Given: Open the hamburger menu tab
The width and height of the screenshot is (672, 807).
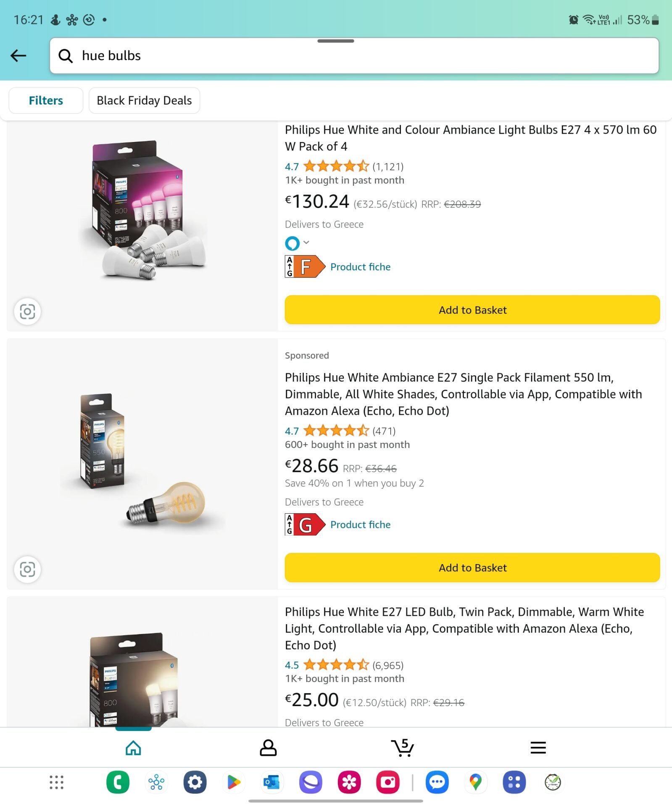Looking at the screenshot, I should click(538, 748).
